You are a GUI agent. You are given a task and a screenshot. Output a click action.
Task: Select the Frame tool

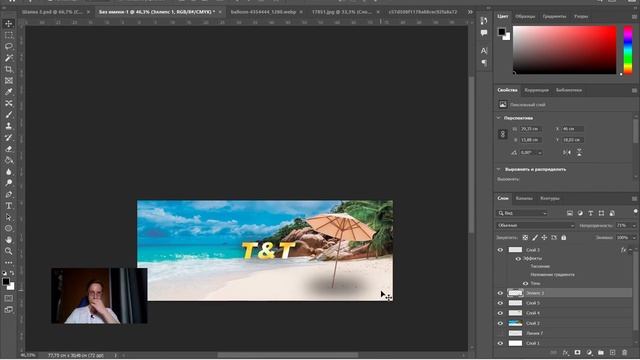pyautogui.click(x=9, y=81)
